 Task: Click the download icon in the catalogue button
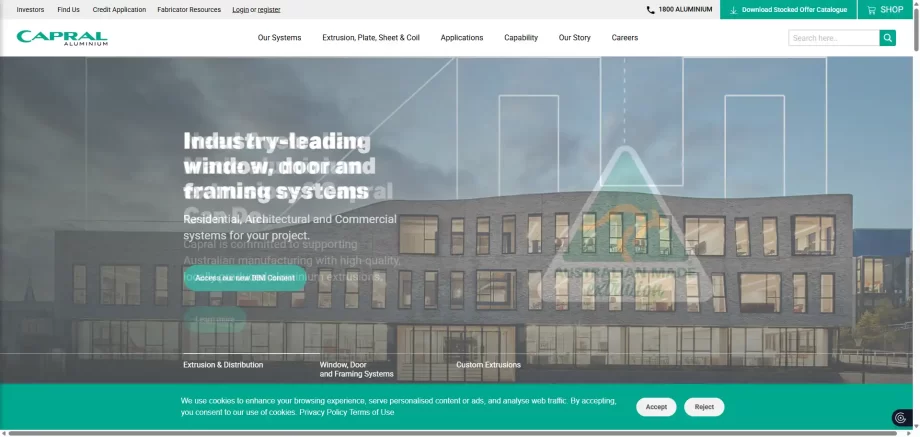coord(733,10)
